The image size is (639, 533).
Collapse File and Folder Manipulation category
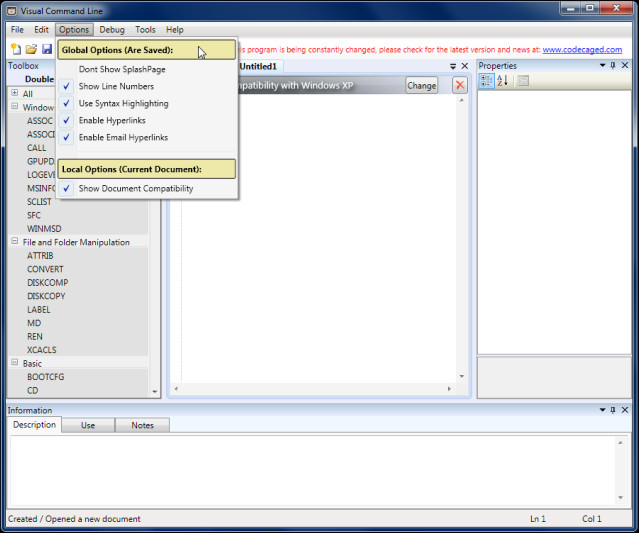(x=15, y=241)
